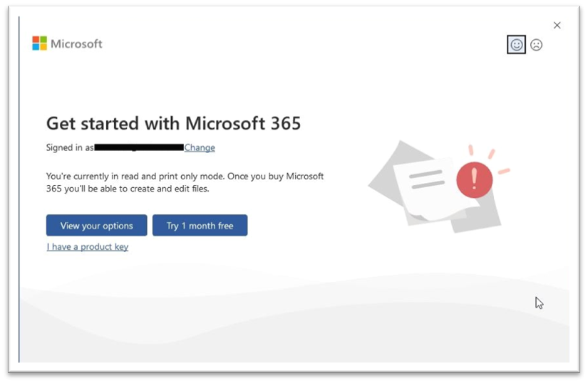The height and width of the screenshot is (383, 588).
Task: Close the Microsoft 365 dialog
Action: [557, 25]
